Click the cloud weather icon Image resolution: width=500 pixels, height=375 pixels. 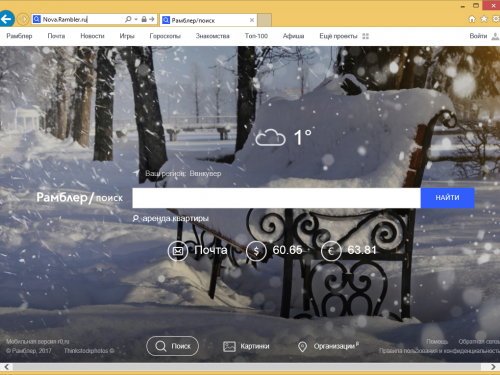pyautogui.click(x=270, y=138)
